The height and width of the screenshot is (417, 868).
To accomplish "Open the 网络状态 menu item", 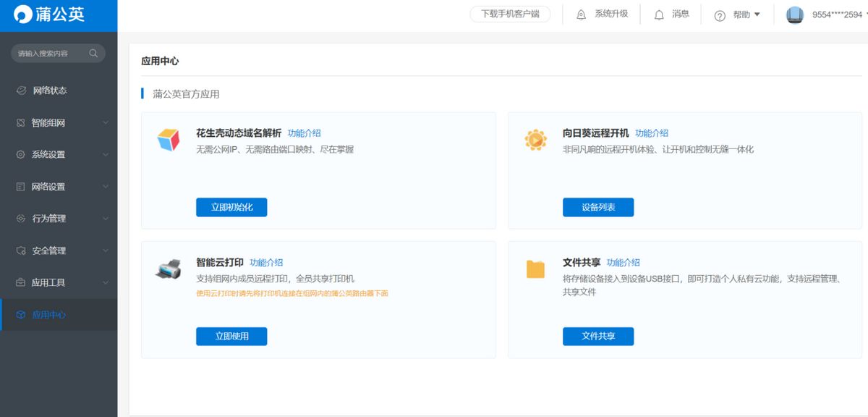I will point(59,90).
